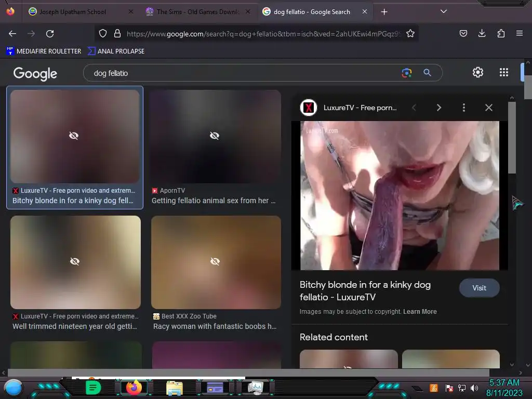Go to previous image in preview panel
The width and height of the screenshot is (532, 399).
(x=414, y=108)
